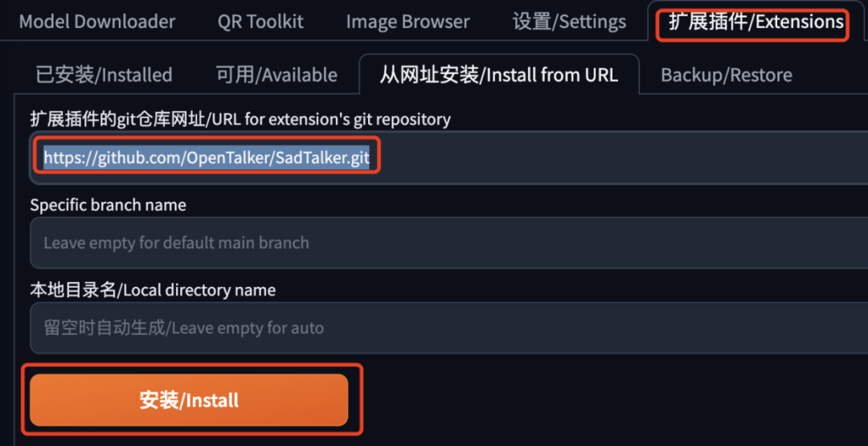Click the "Specific branch name" label
Screen dimensions: 868x446
[x=108, y=205]
